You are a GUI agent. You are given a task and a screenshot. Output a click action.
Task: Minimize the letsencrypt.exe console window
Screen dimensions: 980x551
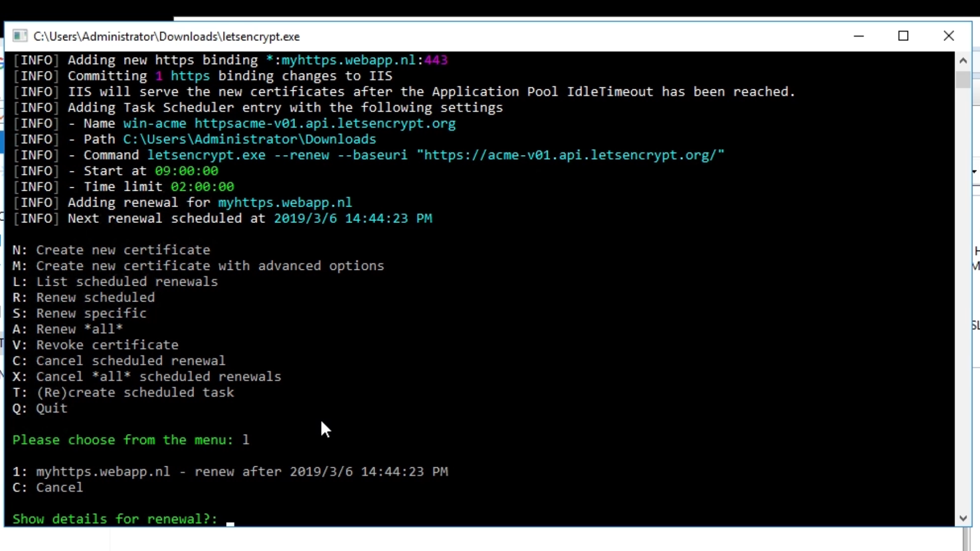click(x=859, y=36)
